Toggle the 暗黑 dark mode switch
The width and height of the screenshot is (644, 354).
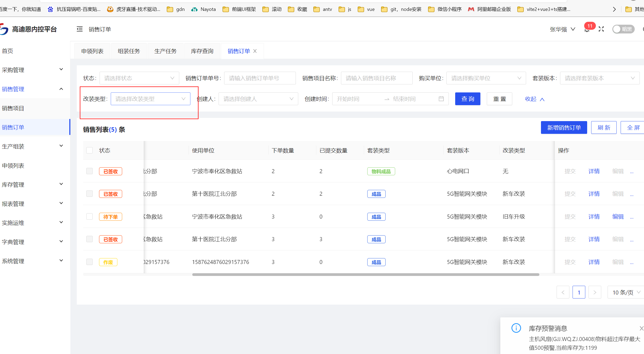623,29
